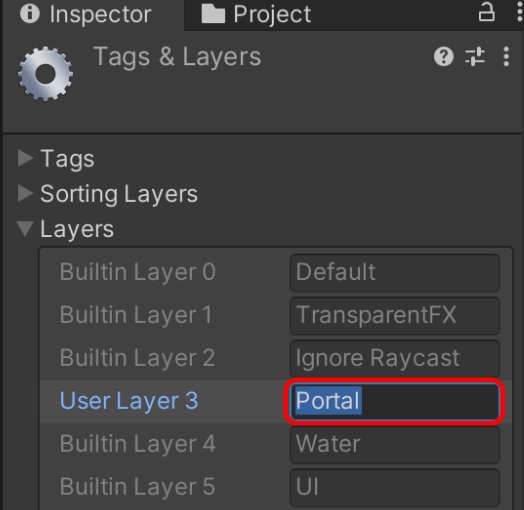This screenshot has height=510, width=524.
Task: Click the Portal layer name field
Action: pos(395,401)
